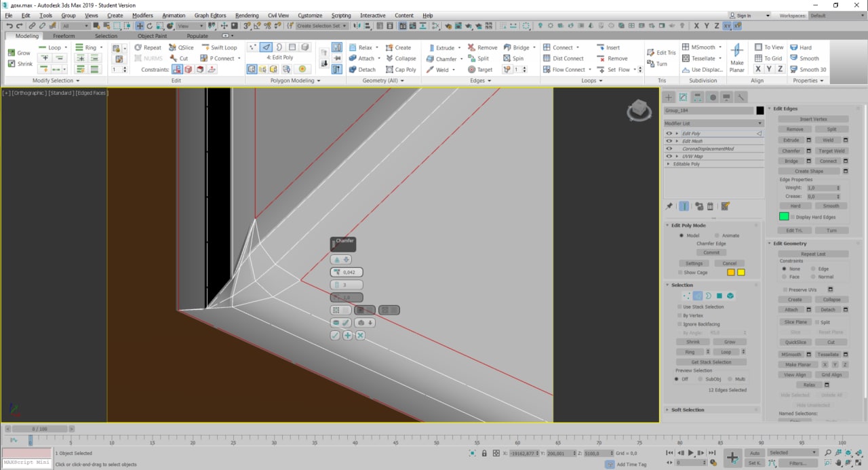The image size is (868, 470).
Task: Click the Apply and Continue plus icon
Action: click(x=347, y=335)
